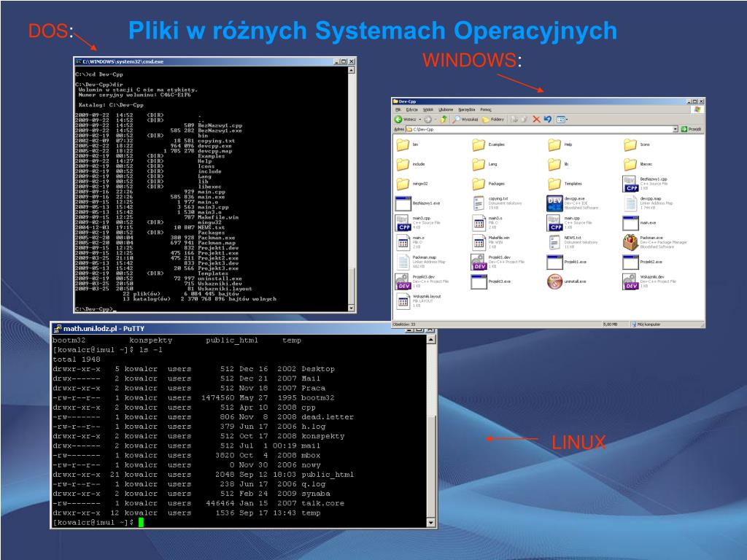747x560 pixels.
Task: Open the Packages folder in Explorer
Action: (x=479, y=183)
